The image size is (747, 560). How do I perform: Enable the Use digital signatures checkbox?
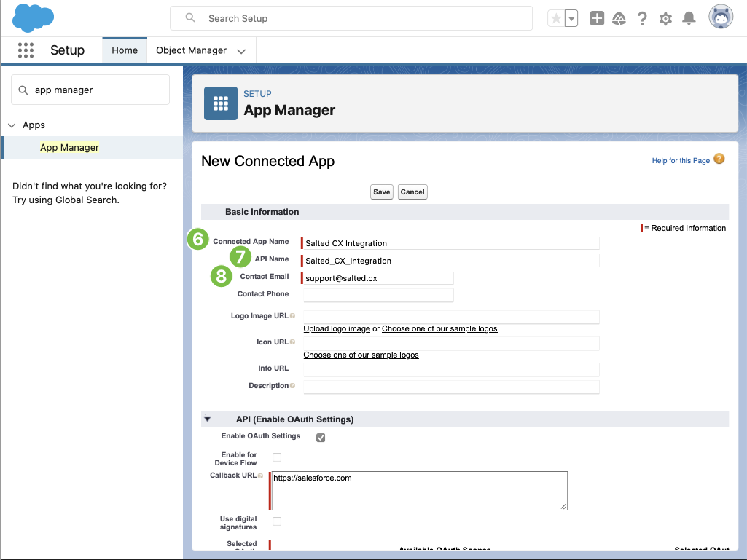click(277, 521)
